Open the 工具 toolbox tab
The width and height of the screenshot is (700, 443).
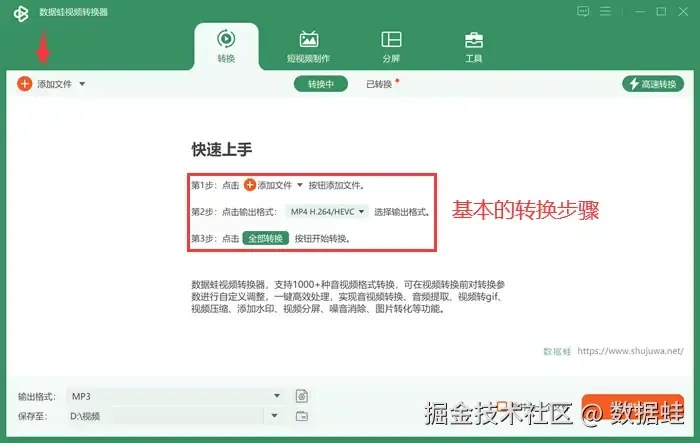point(474,46)
